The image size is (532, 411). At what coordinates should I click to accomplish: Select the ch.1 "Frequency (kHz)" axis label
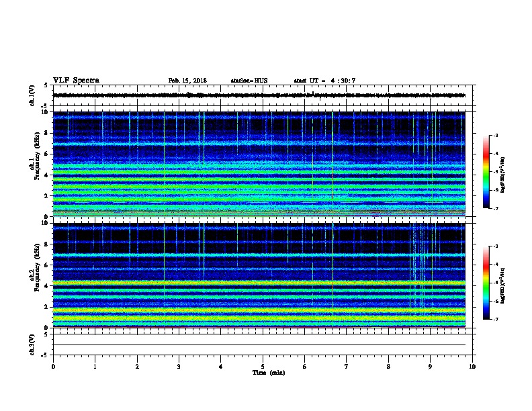(x=37, y=156)
